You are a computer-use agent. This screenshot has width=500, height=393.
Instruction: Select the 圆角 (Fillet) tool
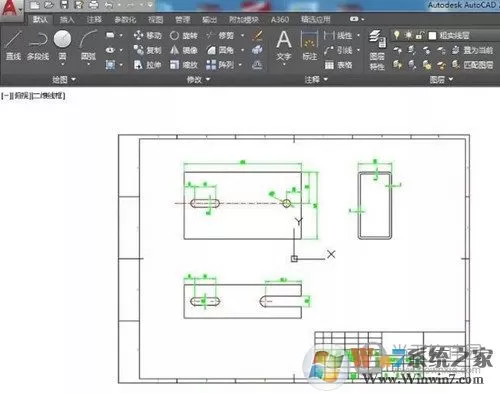coord(220,50)
